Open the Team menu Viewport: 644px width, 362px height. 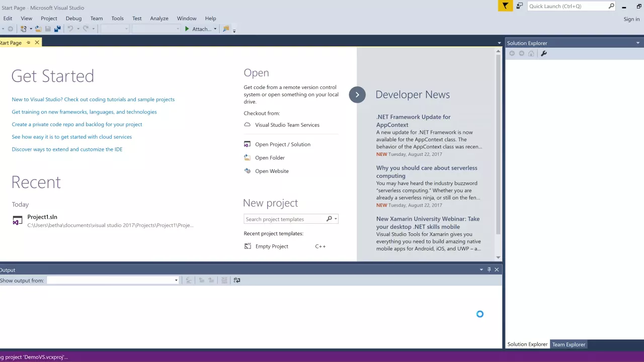tap(97, 19)
